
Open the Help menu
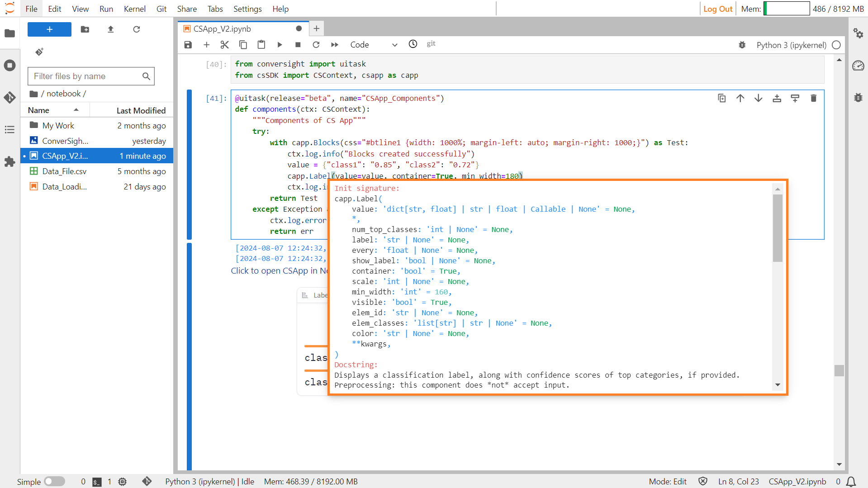pos(280,9)
